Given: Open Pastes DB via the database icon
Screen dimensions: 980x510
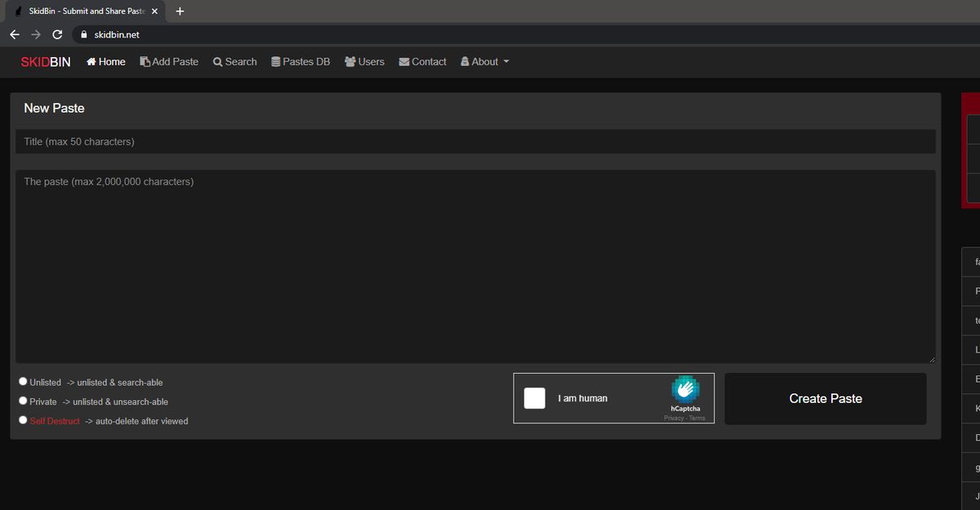Looking at the screenshot, I should coord(276,61).
